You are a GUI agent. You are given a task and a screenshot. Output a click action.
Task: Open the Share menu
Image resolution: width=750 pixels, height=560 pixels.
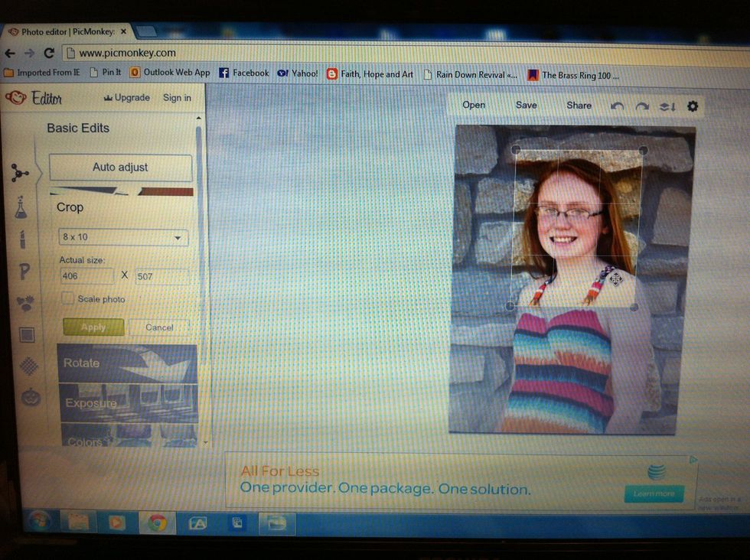tap(579, 106)
